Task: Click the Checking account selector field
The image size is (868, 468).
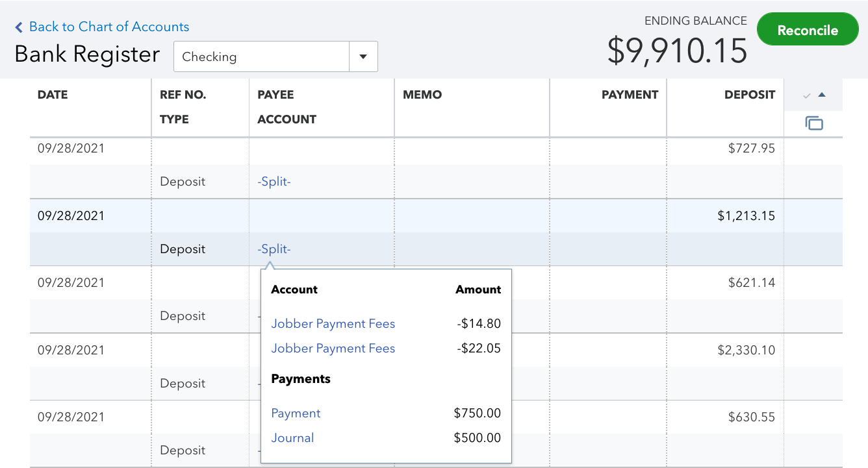Action: point(261,57)
